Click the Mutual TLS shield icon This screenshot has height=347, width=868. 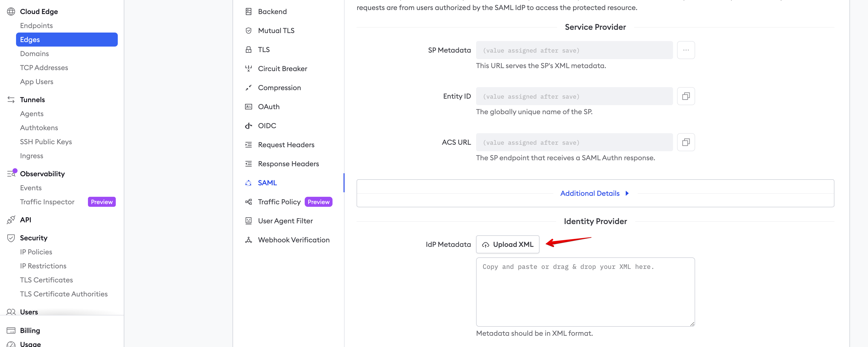pos(248,31)
